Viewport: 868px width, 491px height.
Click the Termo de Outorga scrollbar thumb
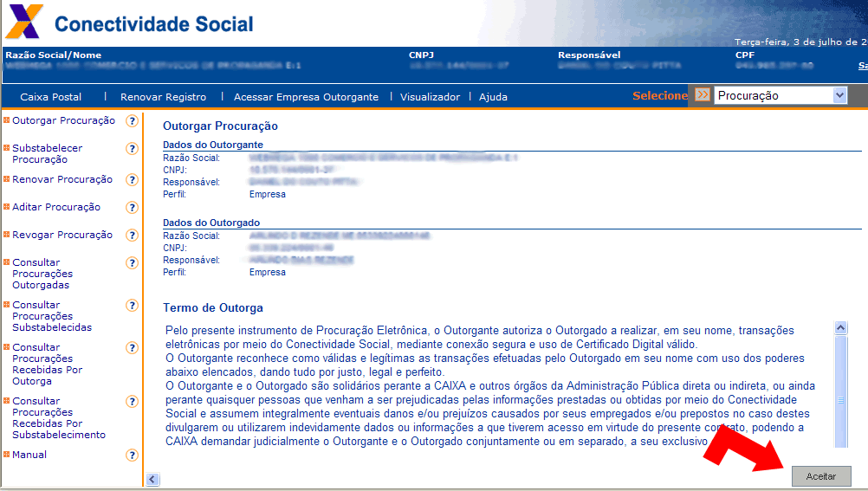coord(841,391)
